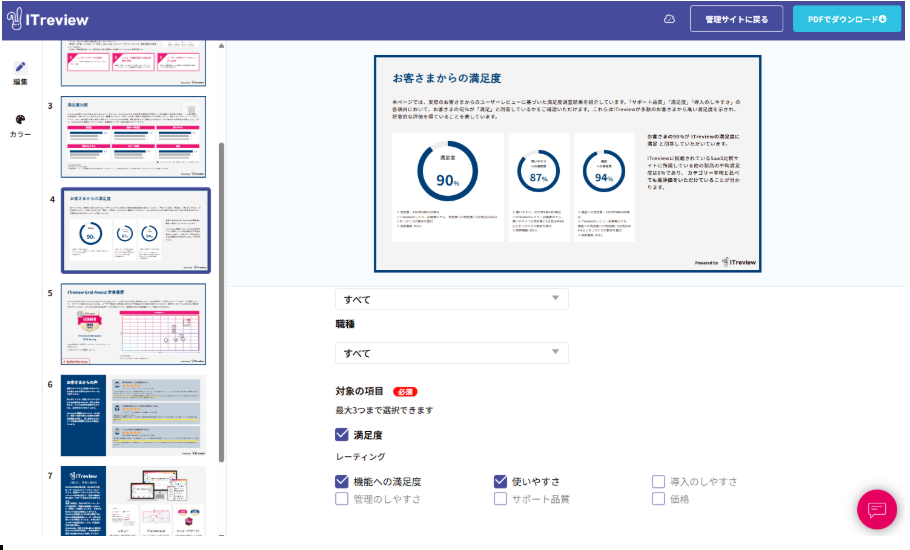Click the 87% donut chart on slide
The width and height of the screenshot is (910, 550).
point(538,174)
